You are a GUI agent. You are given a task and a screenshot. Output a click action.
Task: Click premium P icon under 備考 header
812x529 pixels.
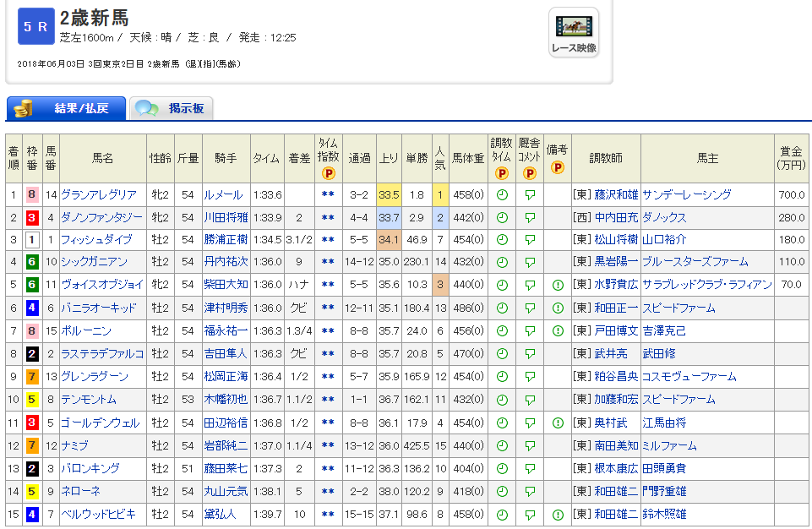pyautogui.click(x=558, y=167)
